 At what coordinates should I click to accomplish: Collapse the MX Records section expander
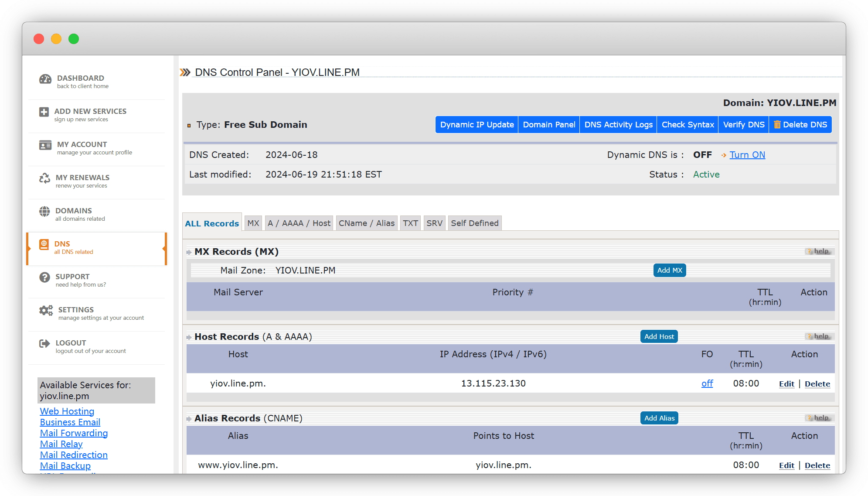coord(189,252)
